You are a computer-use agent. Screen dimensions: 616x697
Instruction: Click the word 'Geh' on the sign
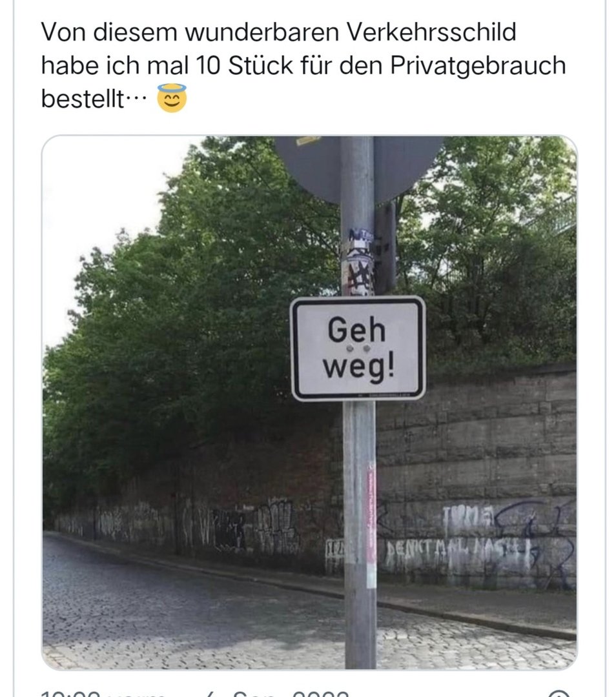click(x=356, y=329)
